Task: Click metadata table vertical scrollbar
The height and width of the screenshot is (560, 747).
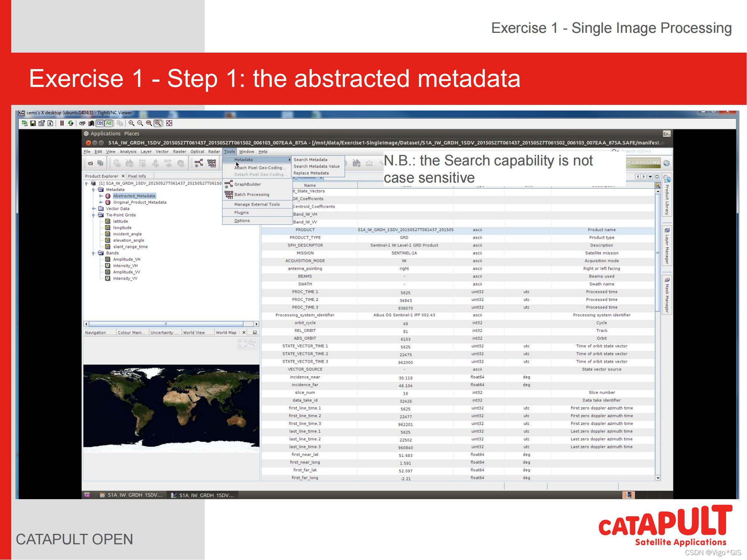Action: [658, 335]
